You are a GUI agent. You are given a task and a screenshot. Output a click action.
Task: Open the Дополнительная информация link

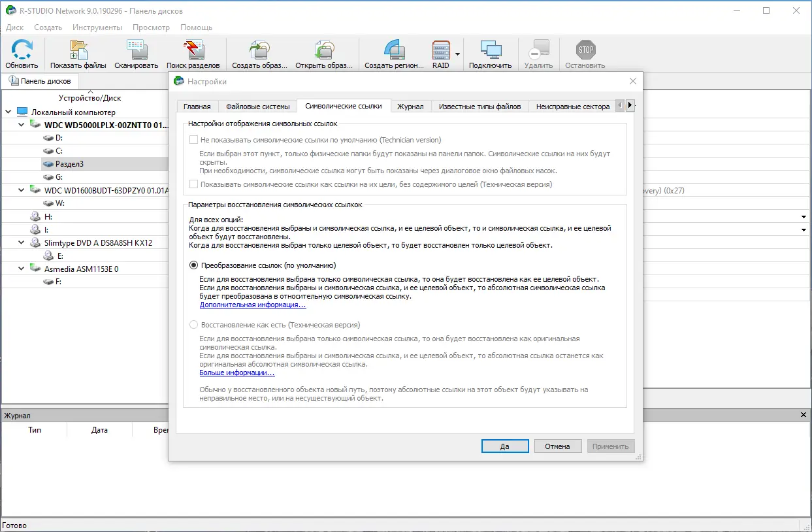click(253, 305)
